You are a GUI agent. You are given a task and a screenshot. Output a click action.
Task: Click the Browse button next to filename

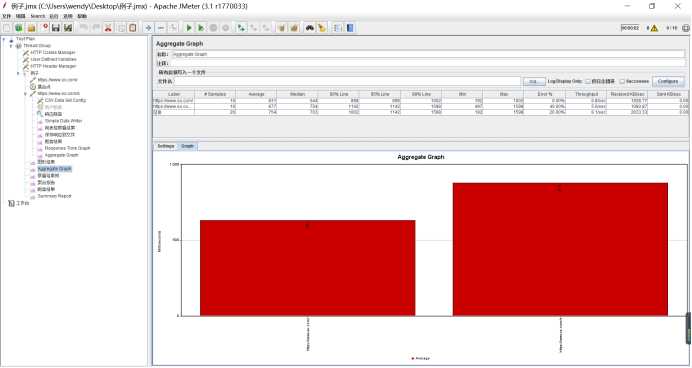tap(534, 82)
